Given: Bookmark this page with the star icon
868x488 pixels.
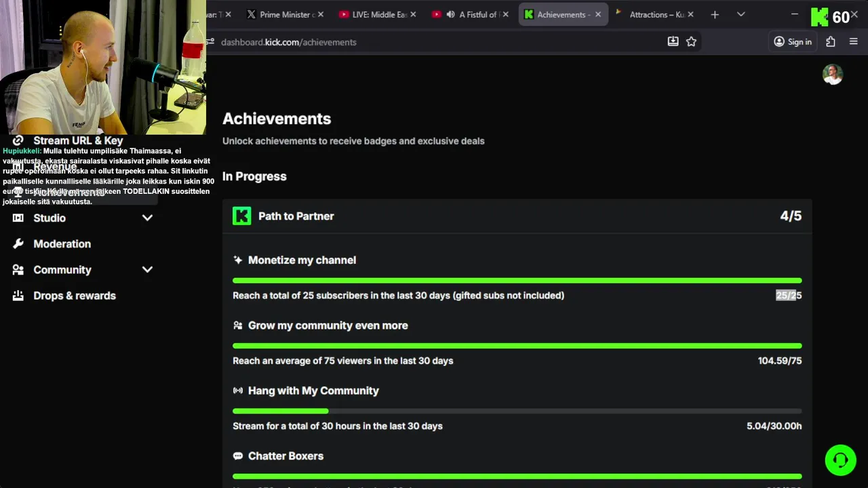Looking at the screenshot, I should [691, 41].
